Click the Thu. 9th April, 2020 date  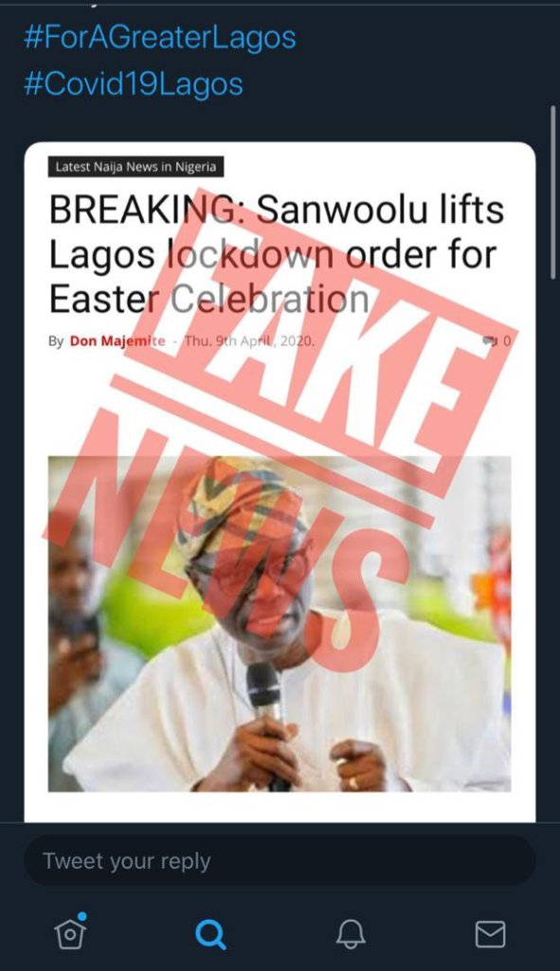[249, 340]
